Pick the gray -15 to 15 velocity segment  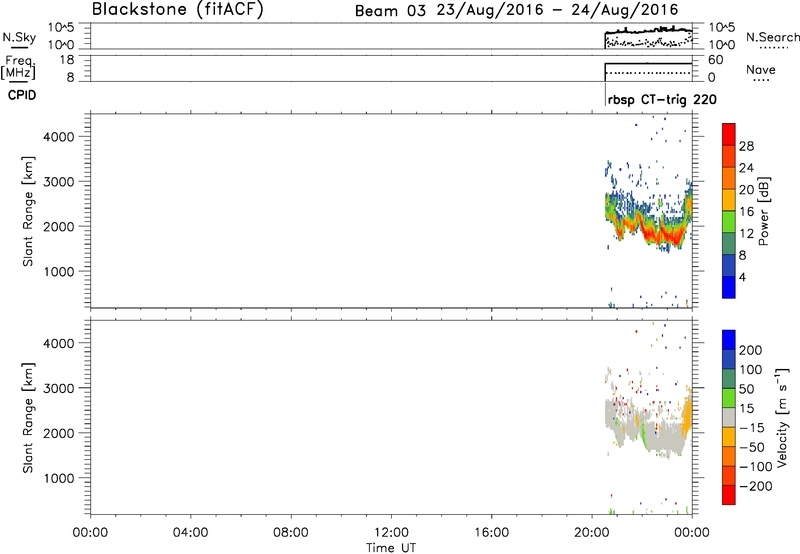tap(729, 418)
